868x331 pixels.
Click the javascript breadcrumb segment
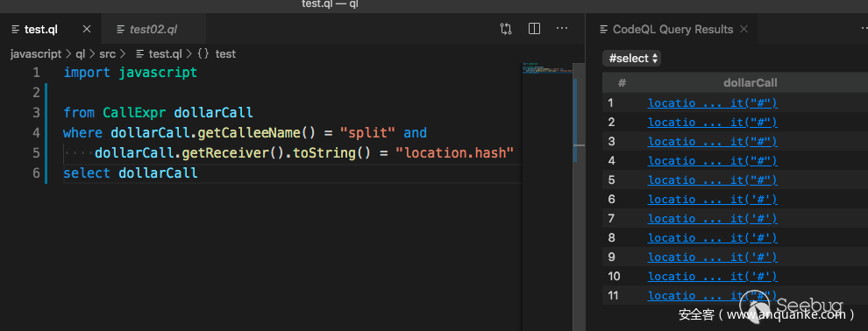pyautogui.click(x=35, y=54)
